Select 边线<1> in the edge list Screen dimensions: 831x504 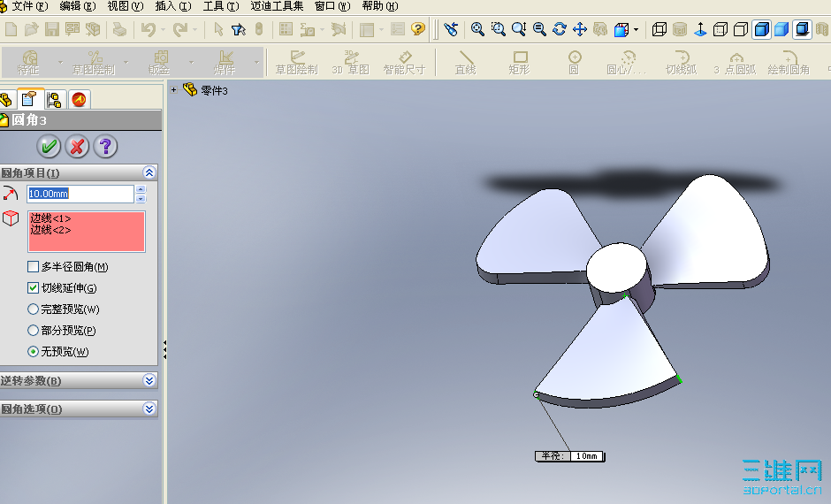(50, 218)
